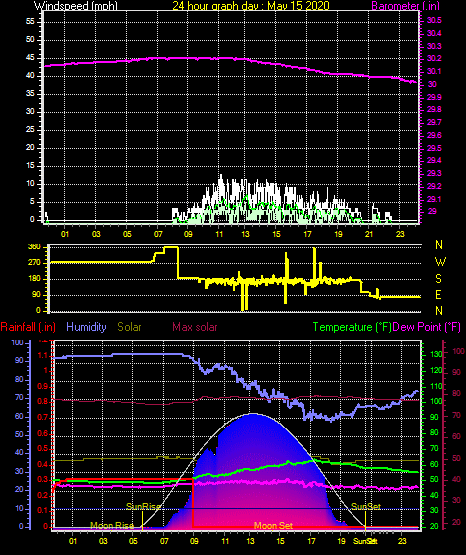
Task: Select the Temperature (°F) legend label
Action: (x=352, y=327)
